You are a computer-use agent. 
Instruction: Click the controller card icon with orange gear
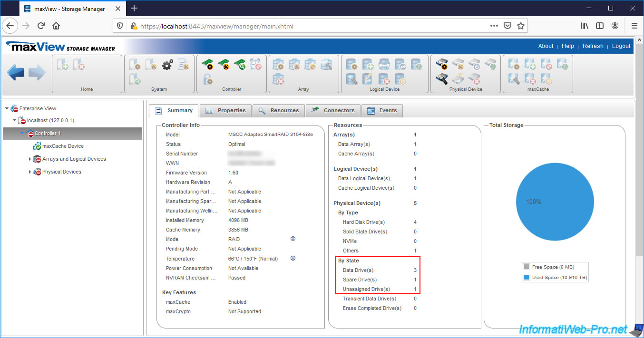point(207,65)
